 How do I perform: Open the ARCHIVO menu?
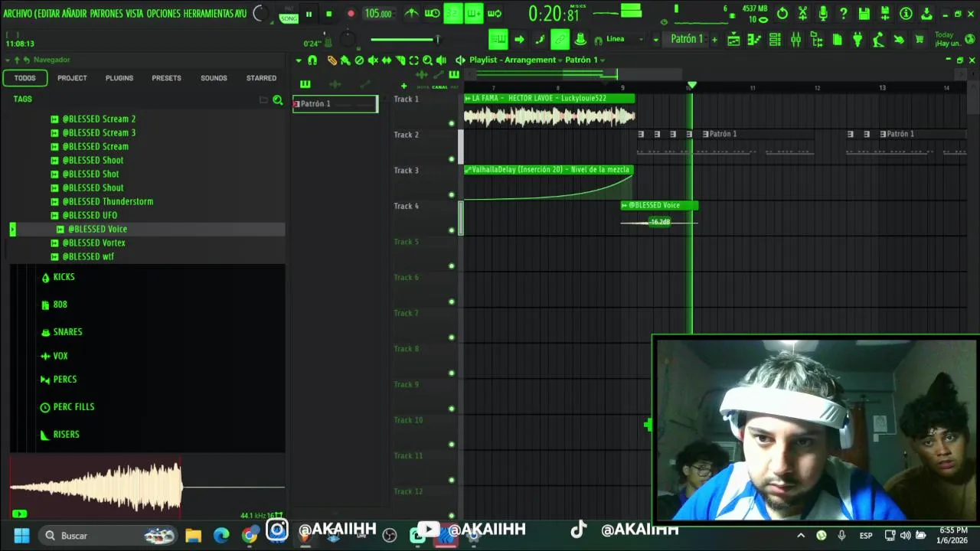(x=18, y=14)
